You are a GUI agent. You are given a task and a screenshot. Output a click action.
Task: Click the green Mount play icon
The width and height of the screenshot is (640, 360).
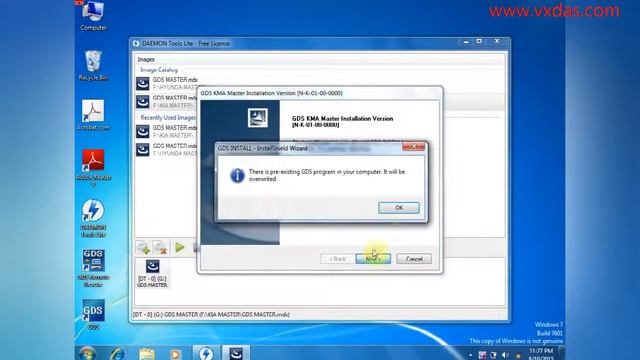click(x=180, y=247)
